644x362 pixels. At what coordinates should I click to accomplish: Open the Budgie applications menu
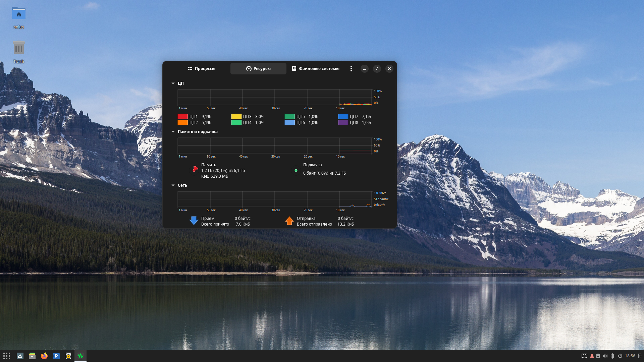click(x=7, y=356)
